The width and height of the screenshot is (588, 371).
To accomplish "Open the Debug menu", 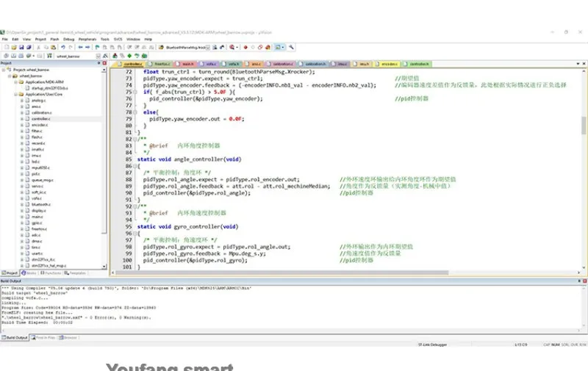I will 68,39.
